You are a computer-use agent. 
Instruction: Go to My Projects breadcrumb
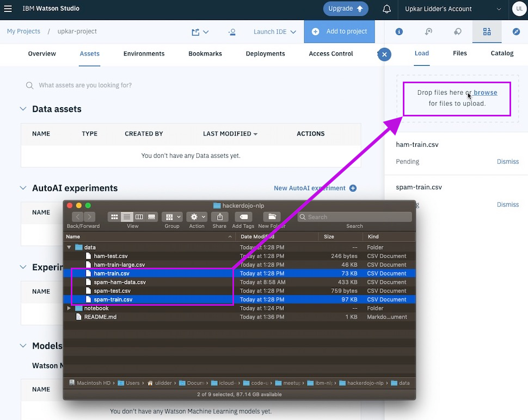click(x=23, y=32)
